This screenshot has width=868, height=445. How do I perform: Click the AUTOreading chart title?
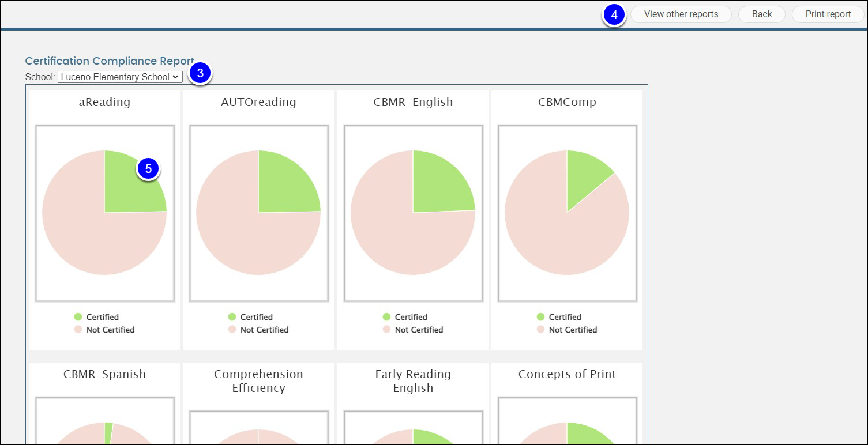tap(258, 103)
